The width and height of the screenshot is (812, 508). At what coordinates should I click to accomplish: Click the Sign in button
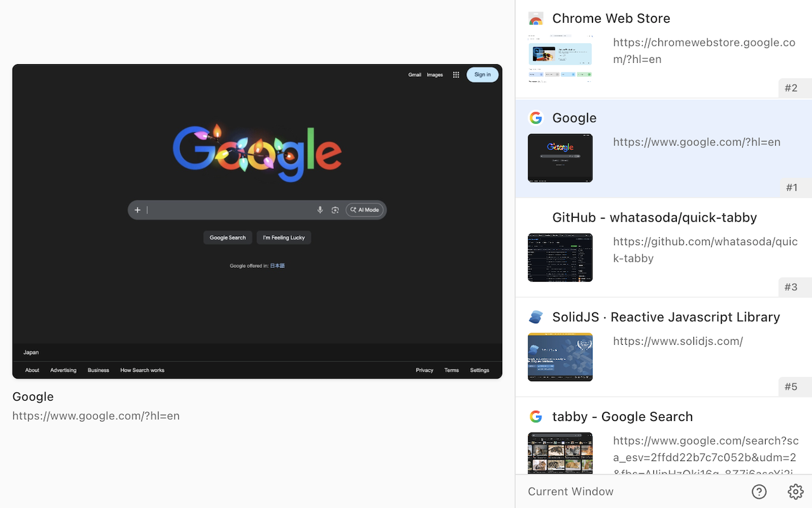click(482, 74)
